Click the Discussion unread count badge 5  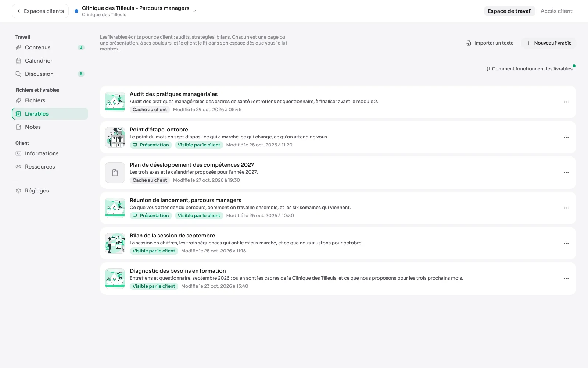tap(81, 74)
